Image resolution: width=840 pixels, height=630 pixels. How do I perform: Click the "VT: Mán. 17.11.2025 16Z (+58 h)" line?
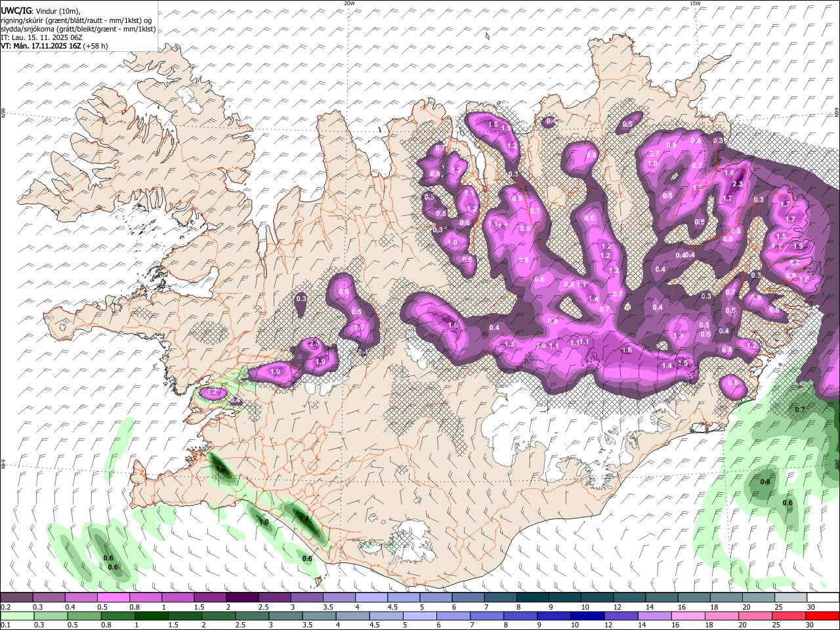pos(54,46)
